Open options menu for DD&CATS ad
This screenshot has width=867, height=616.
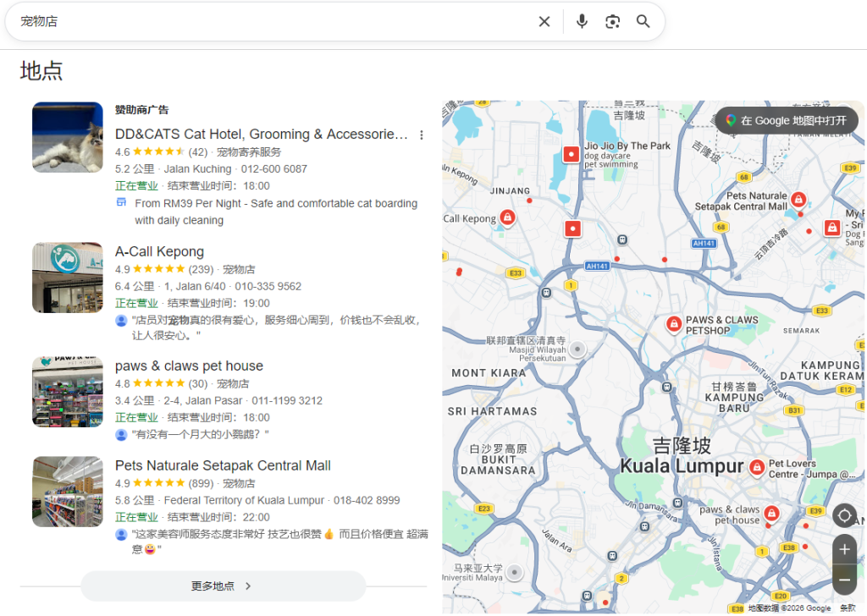(x=422, y=135)
